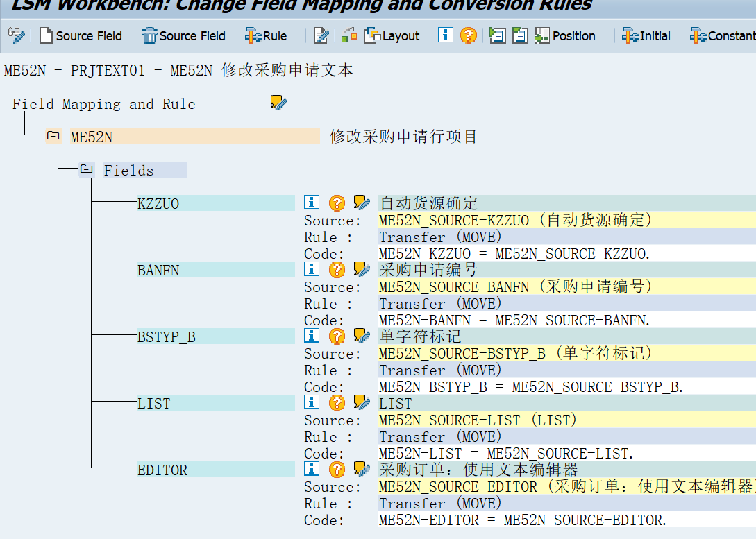Open the documentation note icon for LIST field
756x539 pixels.
coord(362,402)
